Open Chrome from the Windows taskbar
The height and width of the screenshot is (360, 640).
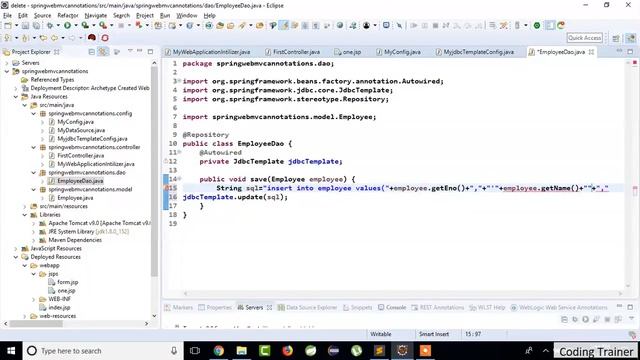pyautogui.click(x=219, y=351)
